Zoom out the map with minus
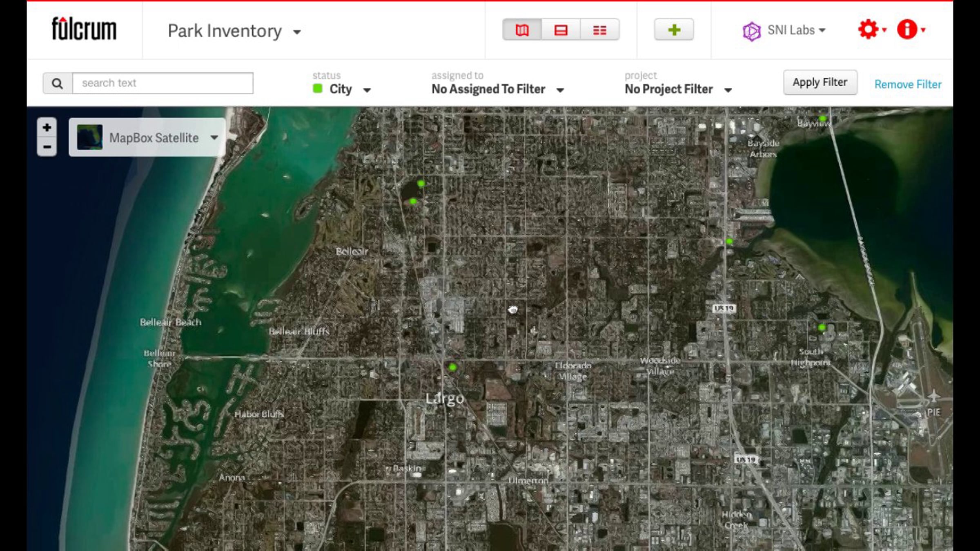 pyautogui.click(x=47, y=147)
